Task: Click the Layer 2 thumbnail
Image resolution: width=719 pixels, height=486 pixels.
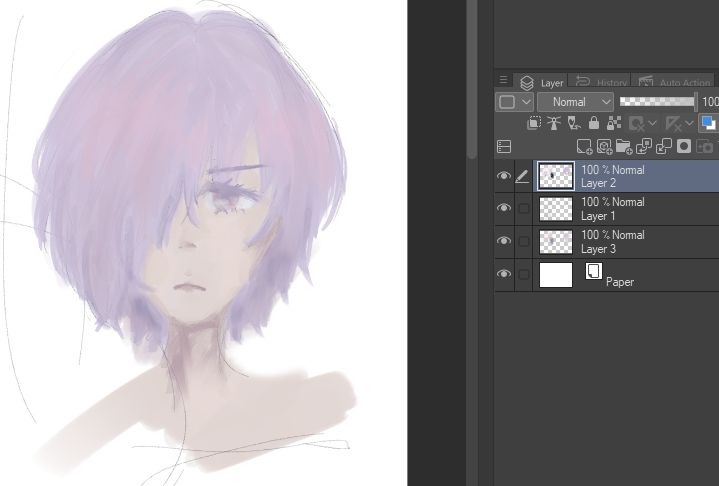Action: (x=556, y=176)
